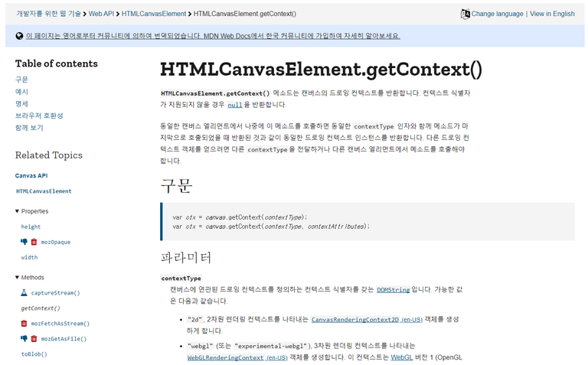Click the 파라미터 heading
Screen dimensions: 588x365
point(186,257)
